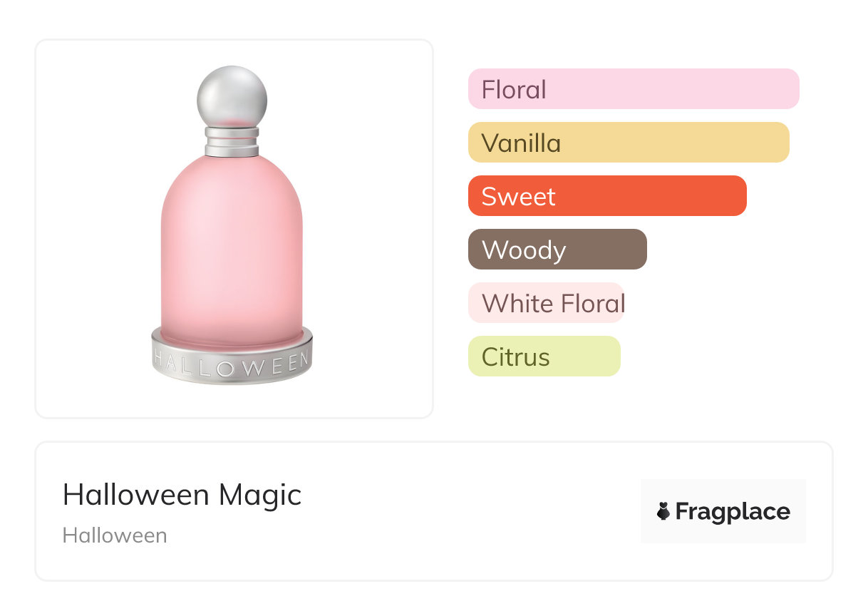Screen dimensions: 868x616
Task: Choose the brown Woody accord bar
Action: pyautogui.click(x=557, y=250)
